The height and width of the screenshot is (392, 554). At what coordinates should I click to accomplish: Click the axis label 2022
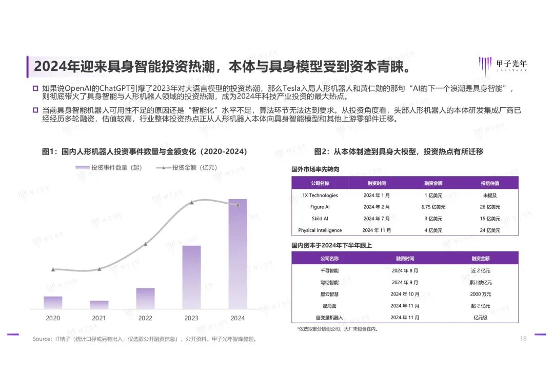click(x=145, y=318)
